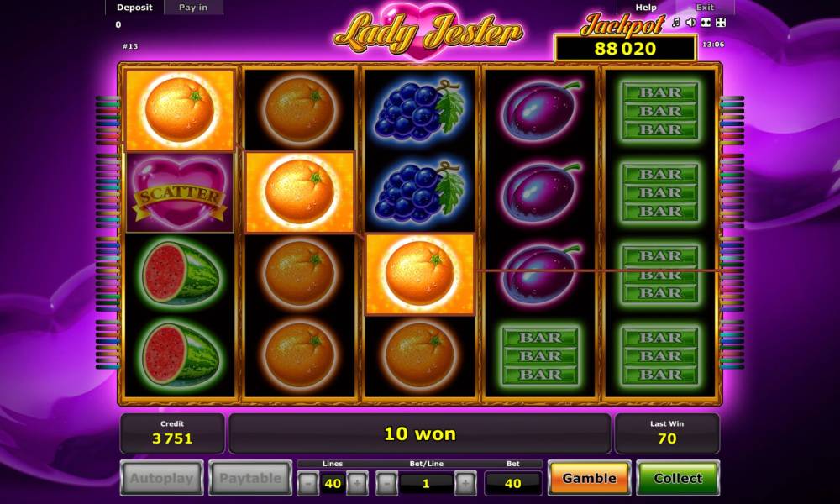Switch to fullscreen with the arrows icon
Image resolution: width=840 pixels, height=504 pixels.
click(721, 23)
